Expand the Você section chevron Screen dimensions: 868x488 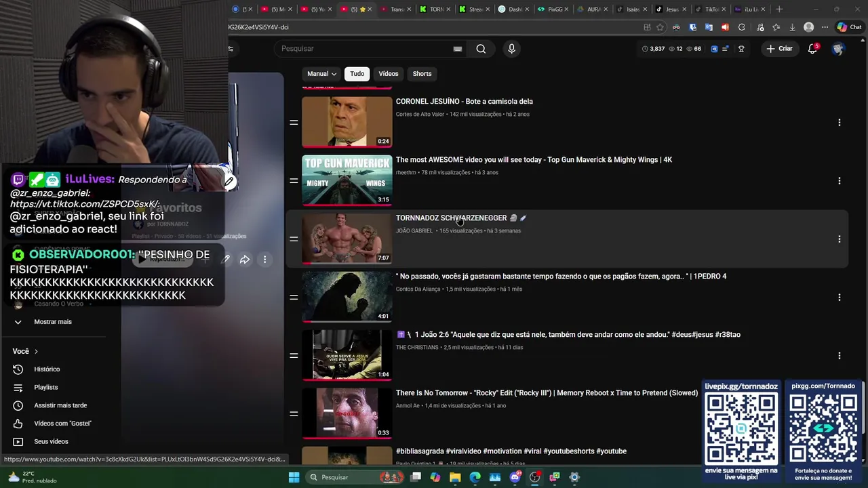click(x=36, y=352)
